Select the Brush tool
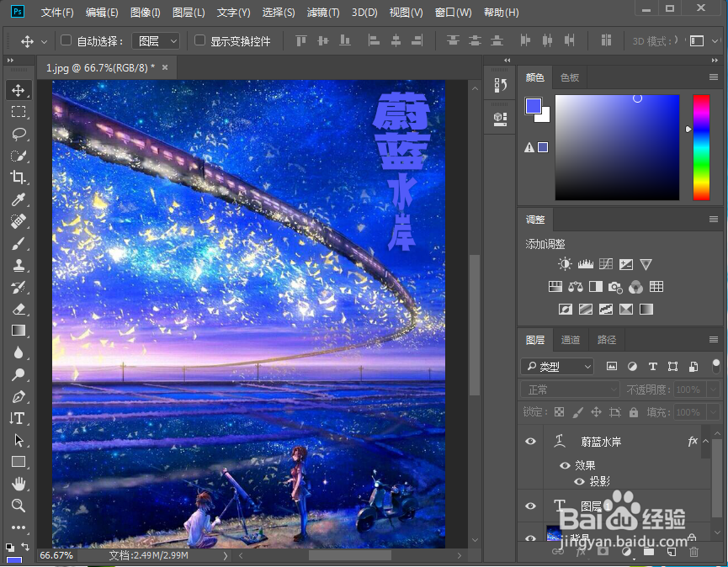The width and height of the screenshot is (728, 567). [19, 244]
